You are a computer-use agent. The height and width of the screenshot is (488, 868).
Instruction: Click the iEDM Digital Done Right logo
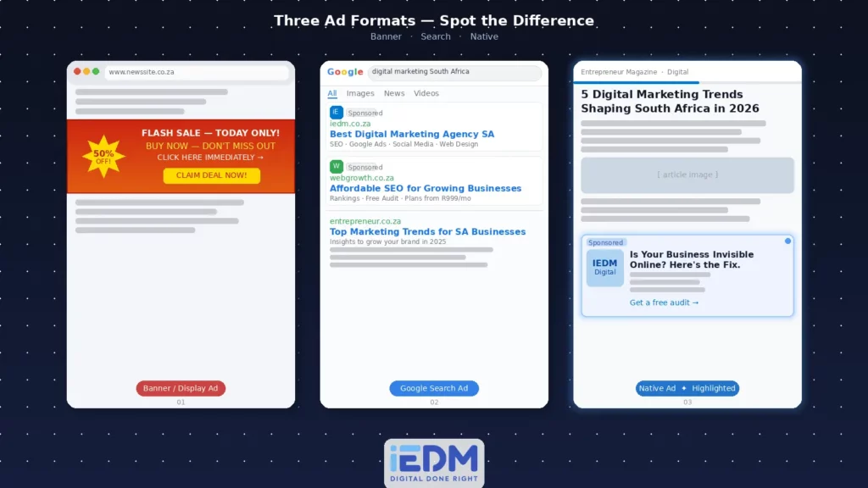tap(434, 463)
